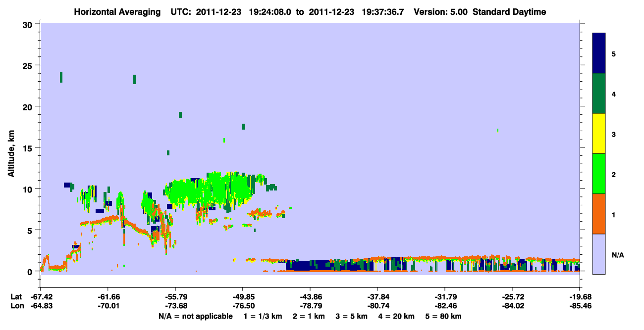Click the colorbar label 'N/A'

(617, 255)
